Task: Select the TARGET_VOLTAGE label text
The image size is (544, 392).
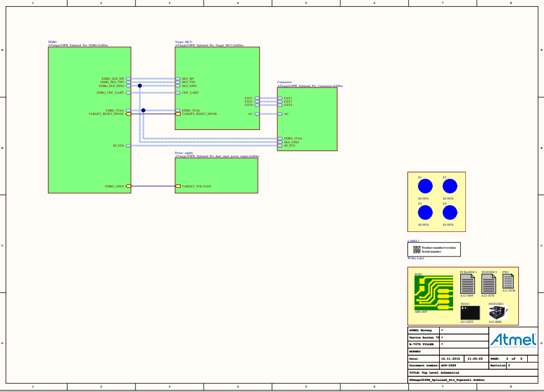Action: pyautogui.click(x=196, y=186)
